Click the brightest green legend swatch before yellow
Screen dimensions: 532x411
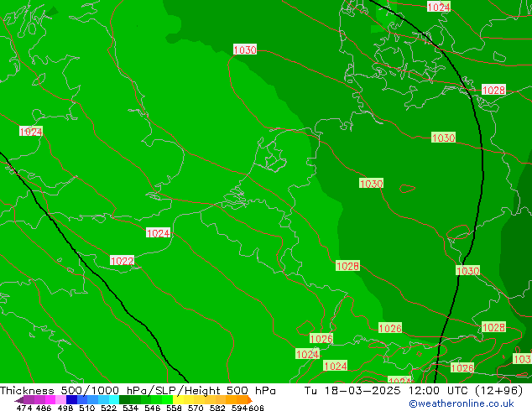(x=167, y=399)
